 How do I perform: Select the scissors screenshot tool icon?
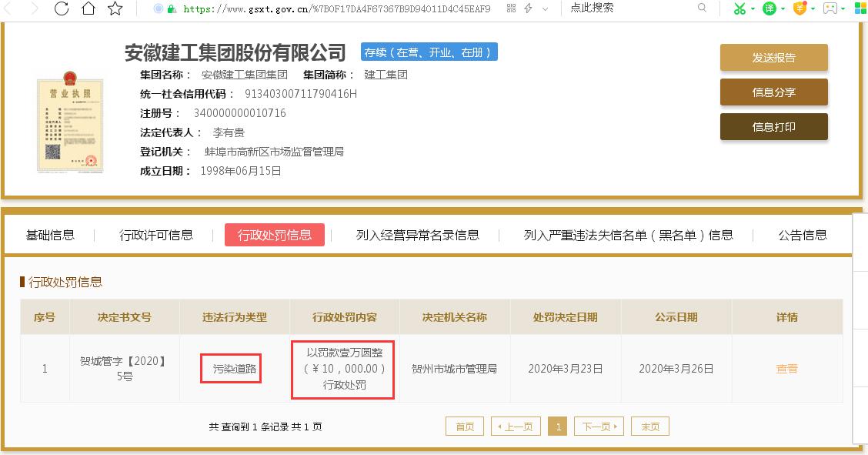739,8
